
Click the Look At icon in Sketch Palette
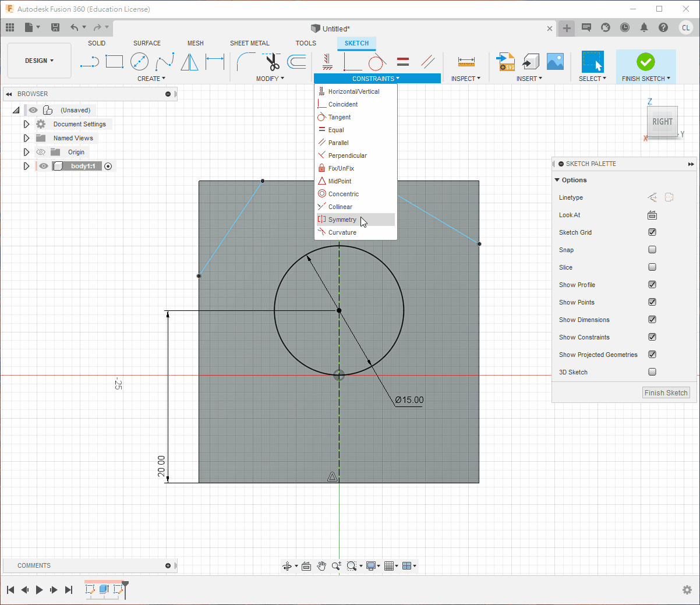(652, 215)
